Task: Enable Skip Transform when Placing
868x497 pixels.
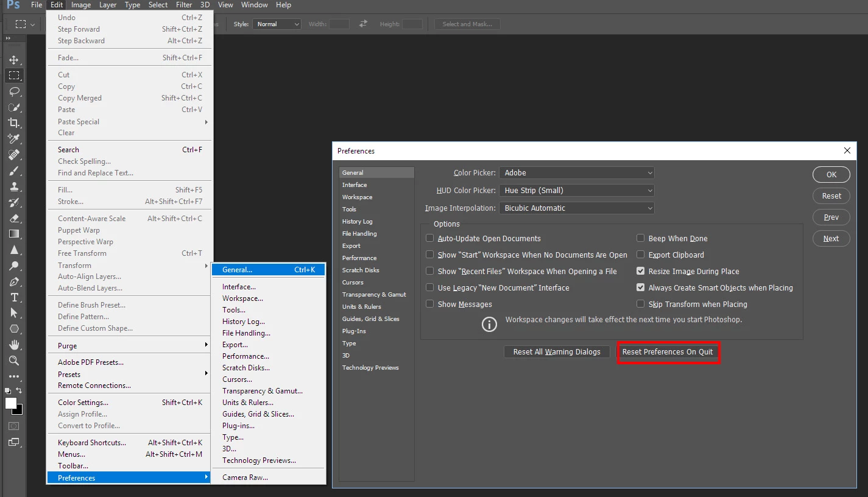Action: coord(641,304)
